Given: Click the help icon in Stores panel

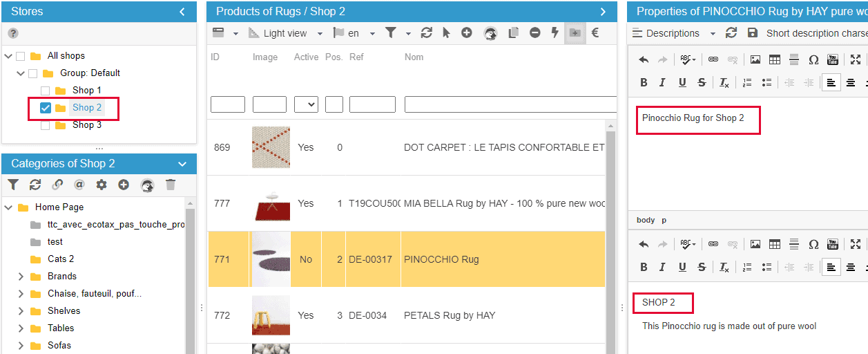Looking at the screenshot, I should click(x=13, y=33).
